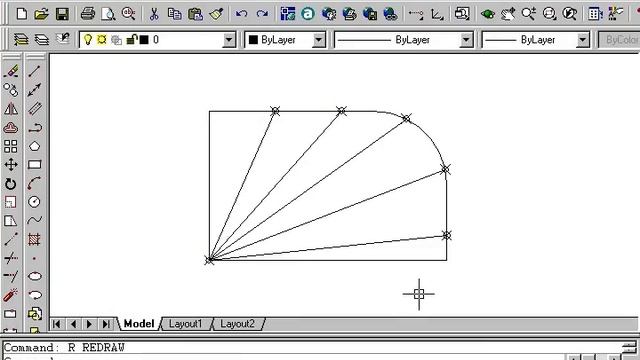
Task: Open a drawing via the Open folder icon
Action: pyautogui.click(x=42, y=14)
